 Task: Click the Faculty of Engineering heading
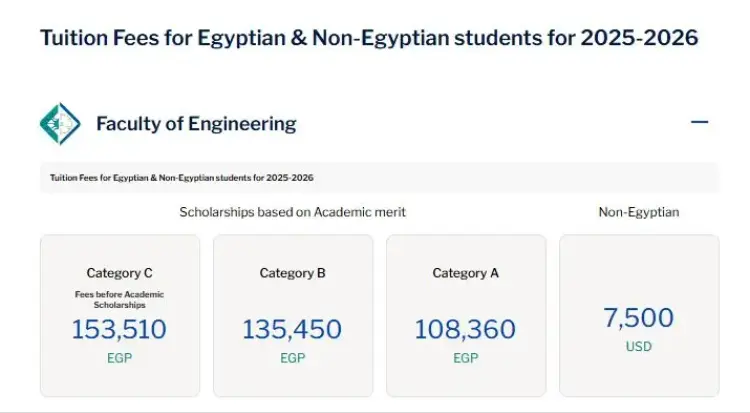point(196,123)
